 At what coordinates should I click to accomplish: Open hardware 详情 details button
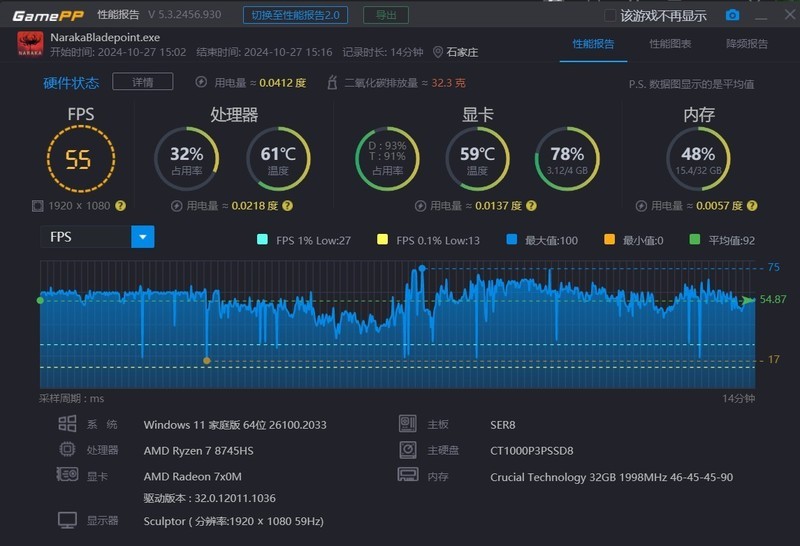pyautogui.click(x=143, y=82)
